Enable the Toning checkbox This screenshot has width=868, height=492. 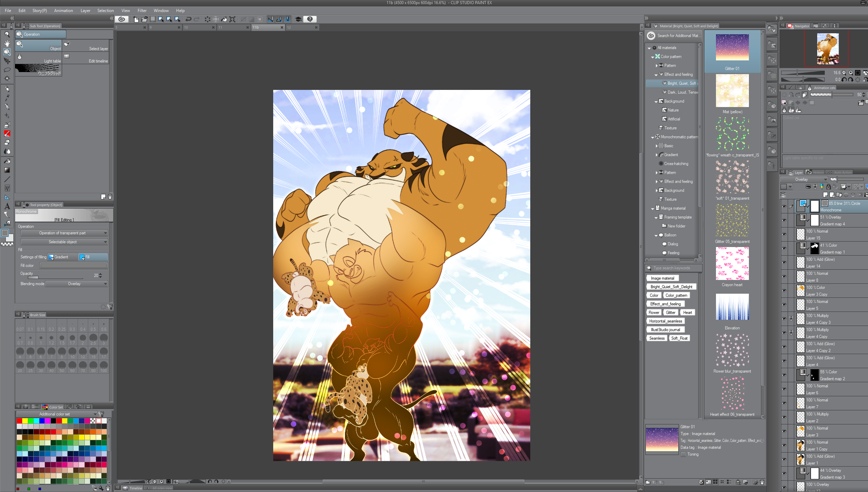point(683,454)
